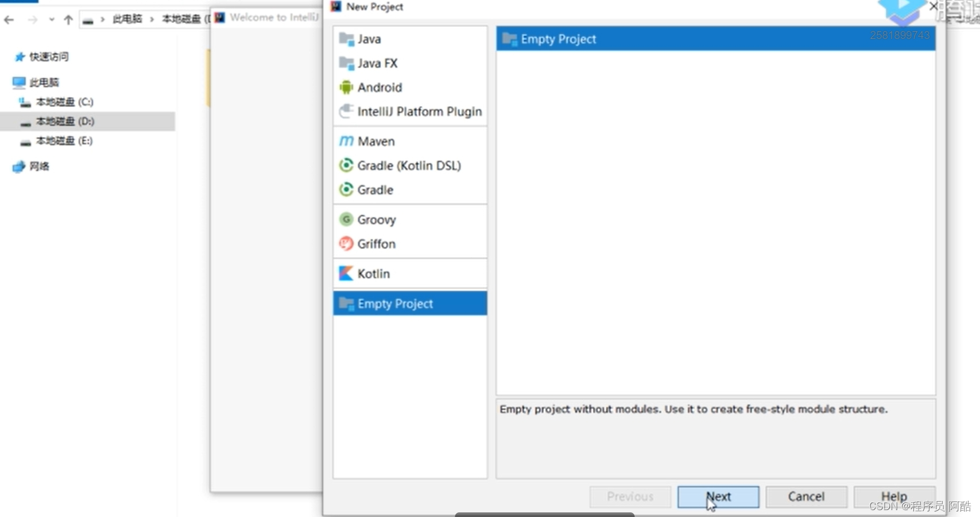Click the Help button
Image resolution: width=980 pixels, height=517 pixels.
(x=894, y=497)
